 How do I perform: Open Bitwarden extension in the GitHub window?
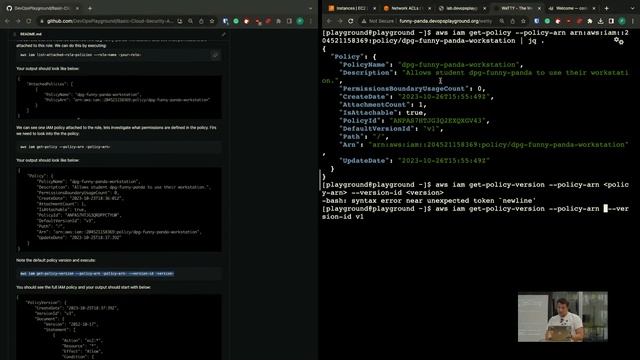pyautogui.click(x=225, y=21)
